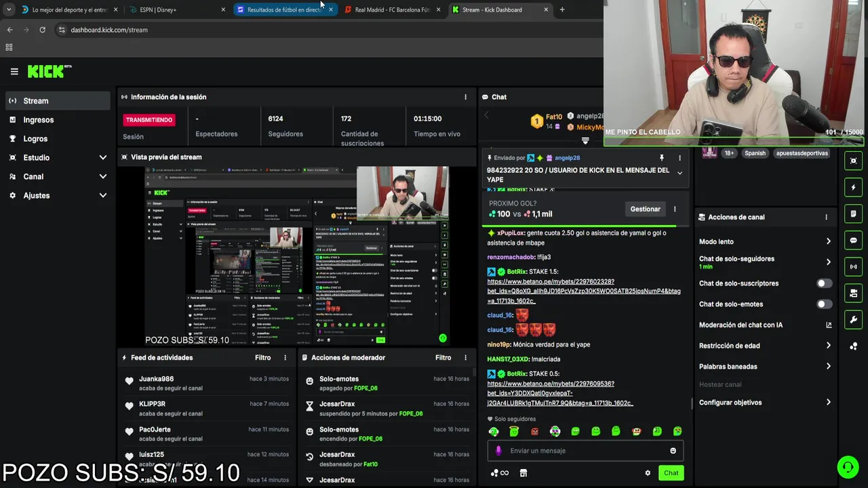Click the document icon in right toolbar
The width and height of the screenshot is (868, 488).
tap(853, 213)
